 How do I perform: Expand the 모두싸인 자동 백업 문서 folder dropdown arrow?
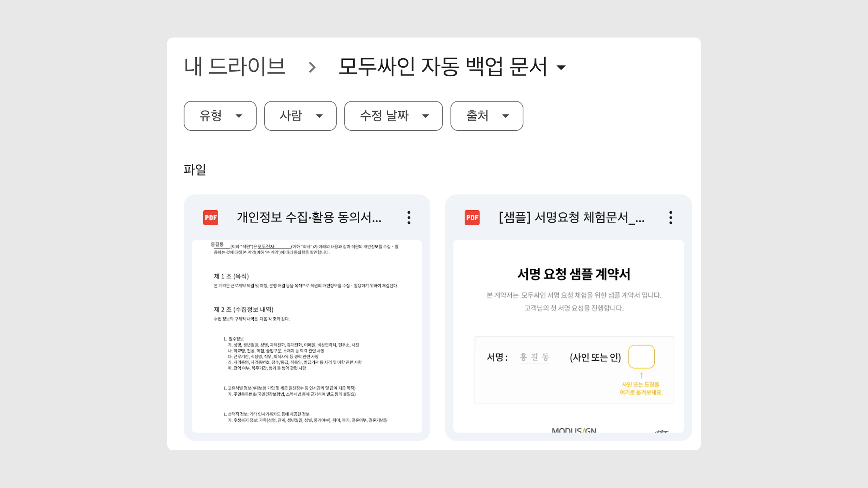[x=561, y=67]
